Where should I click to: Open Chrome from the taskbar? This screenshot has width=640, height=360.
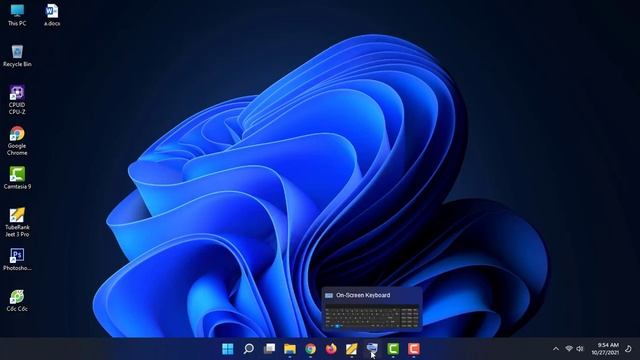coord(311,349)
